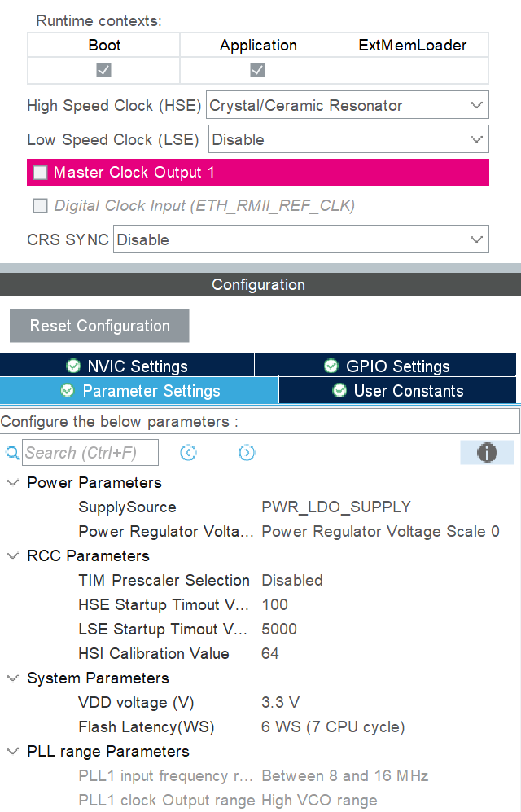The image size is (521, 812).
Task: Uncheck the Boot runtime context checkbox
Action: point(103,72)
